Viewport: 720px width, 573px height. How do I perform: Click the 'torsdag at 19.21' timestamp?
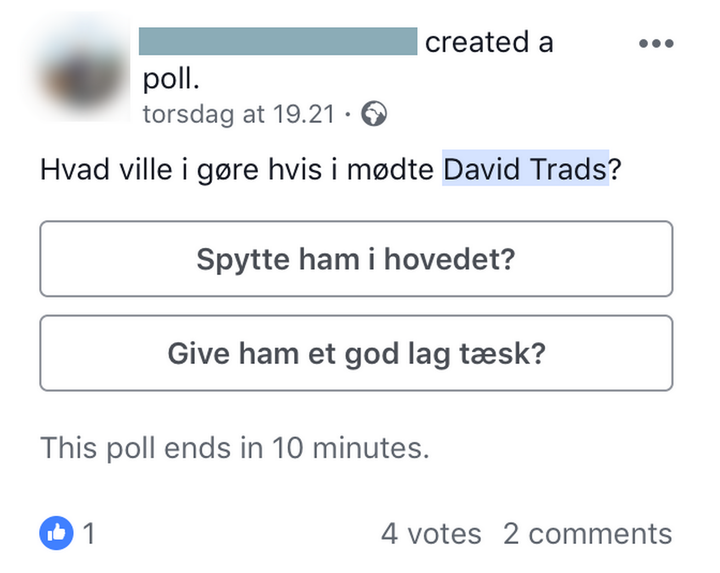click(238, 114)
